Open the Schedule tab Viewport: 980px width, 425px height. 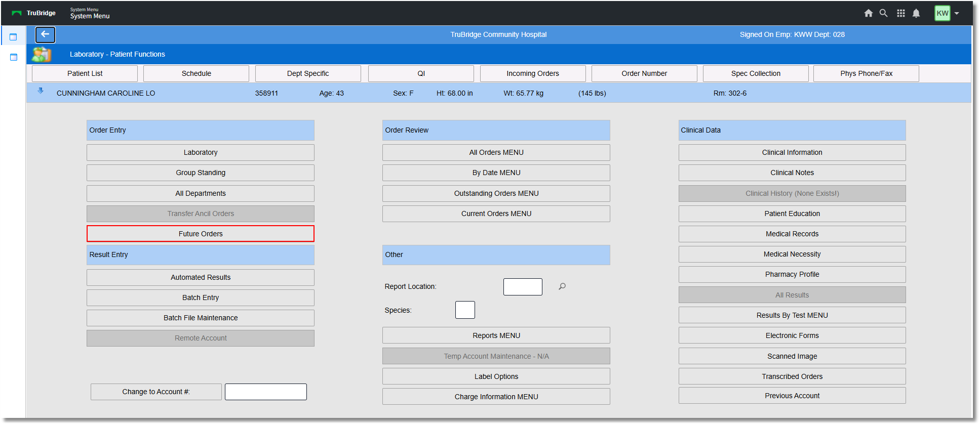pos(197,73)
